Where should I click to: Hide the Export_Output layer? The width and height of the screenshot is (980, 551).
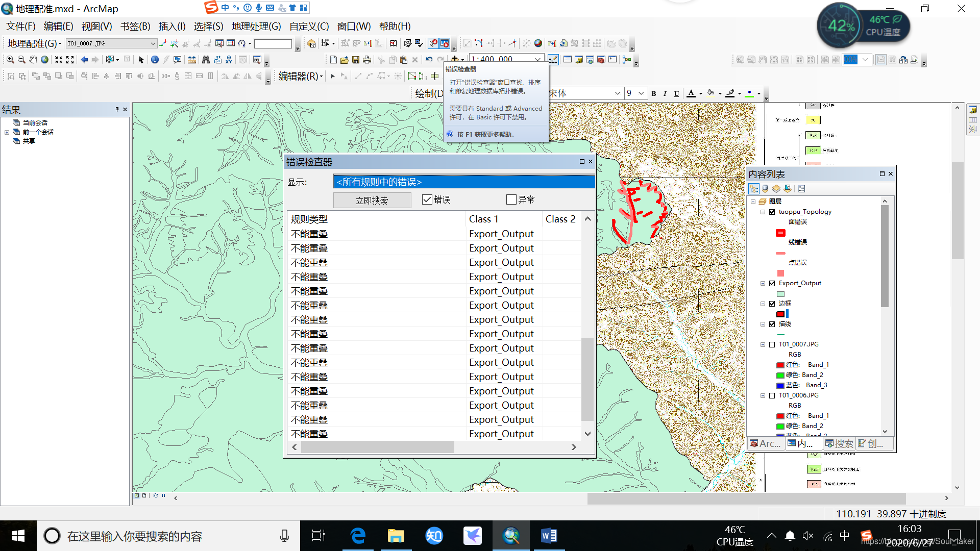[x=772, y=283]
